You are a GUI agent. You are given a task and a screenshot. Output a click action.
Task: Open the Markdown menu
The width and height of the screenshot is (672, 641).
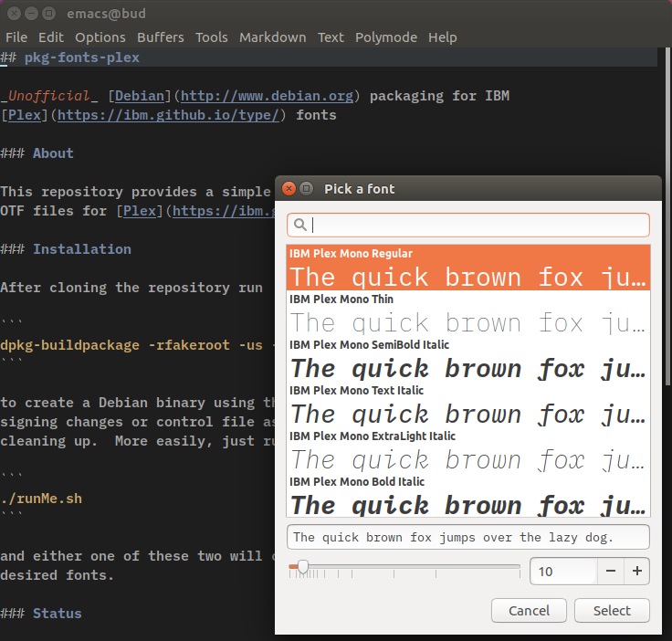(x=273, y=37)
